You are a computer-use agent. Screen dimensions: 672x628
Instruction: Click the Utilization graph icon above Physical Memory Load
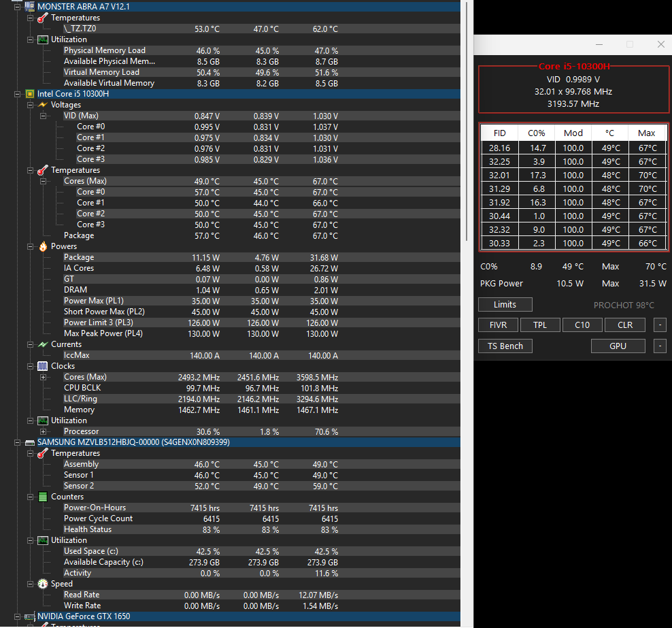pyautogui.click(x=42, y=39)
